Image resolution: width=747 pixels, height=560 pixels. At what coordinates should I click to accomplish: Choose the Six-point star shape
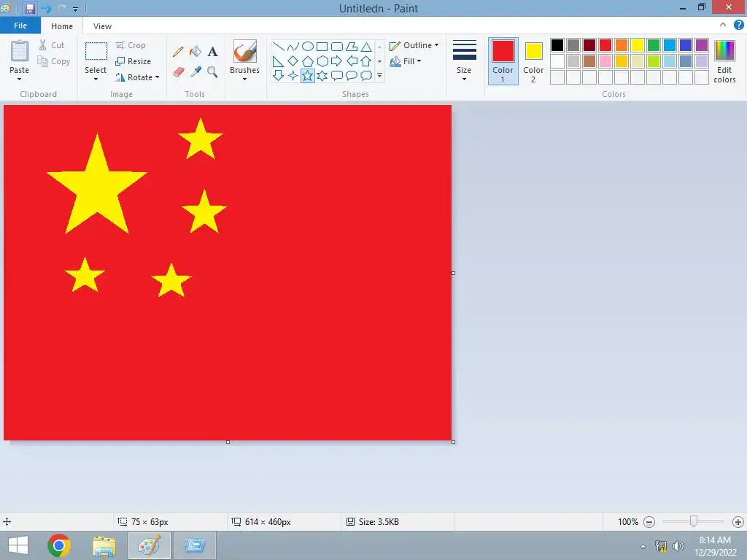point(322,76)
